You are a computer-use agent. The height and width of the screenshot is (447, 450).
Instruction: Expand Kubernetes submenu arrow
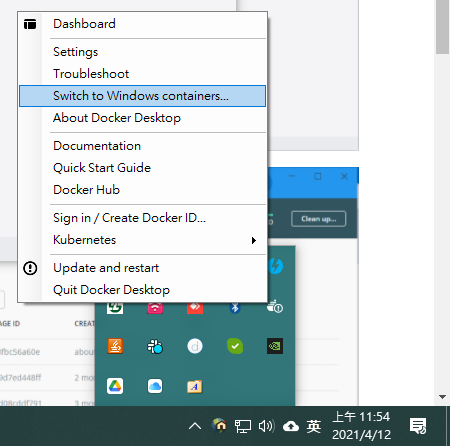tap(254, 240)
